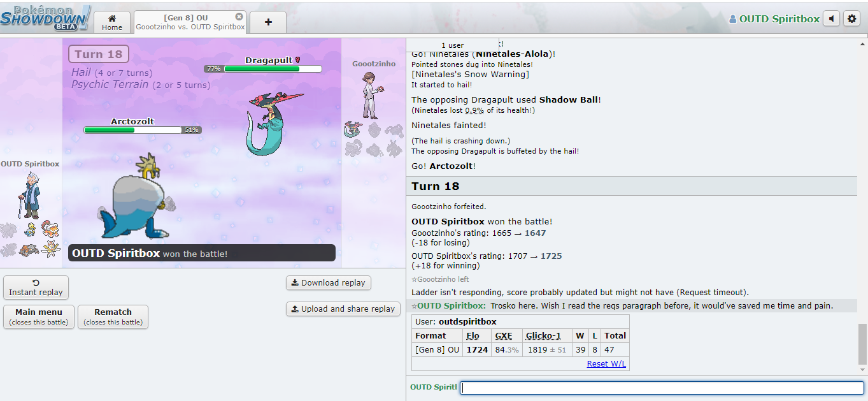Click the Ladder isn't responding message
The width and height of the screenshot is (868, 401).
pos(580,292)
